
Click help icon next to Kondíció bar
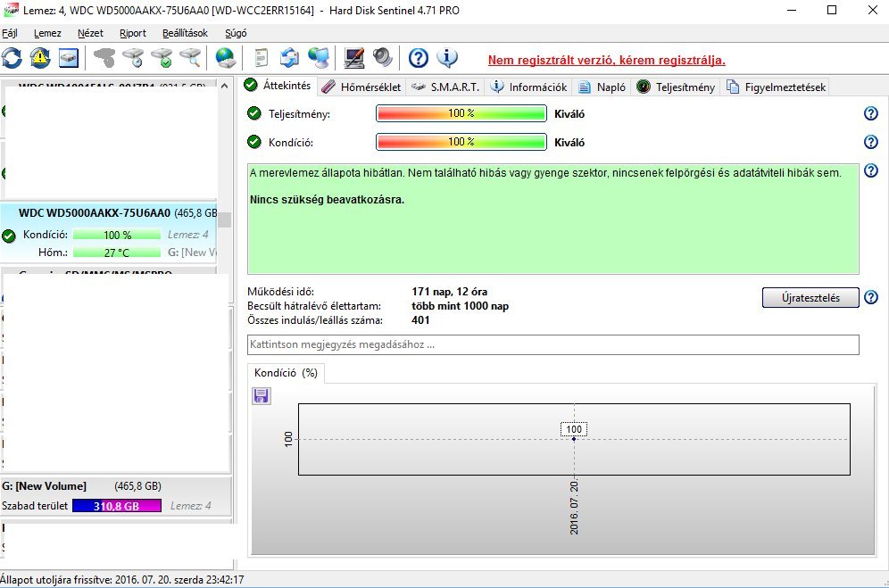(x=871, y=142)
